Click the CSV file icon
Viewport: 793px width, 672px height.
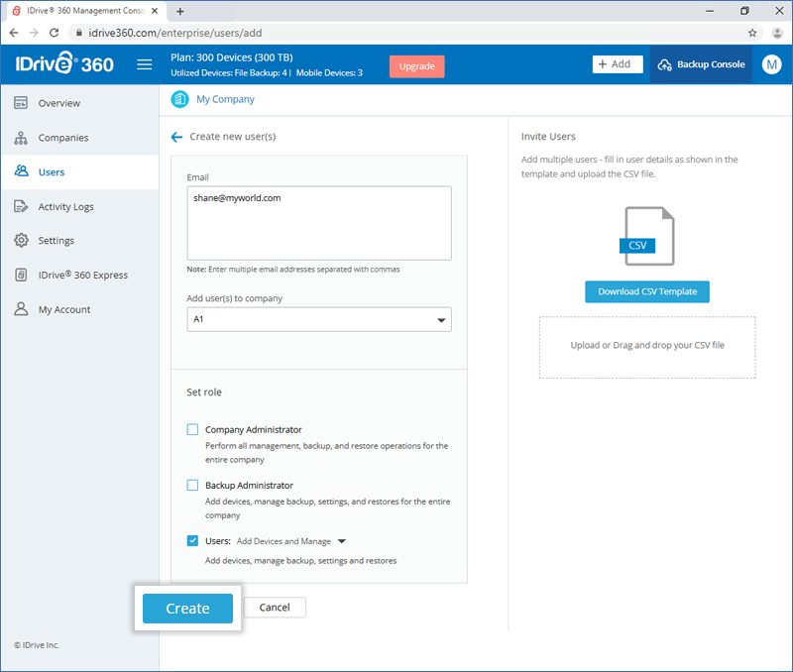tap(647, 236)
